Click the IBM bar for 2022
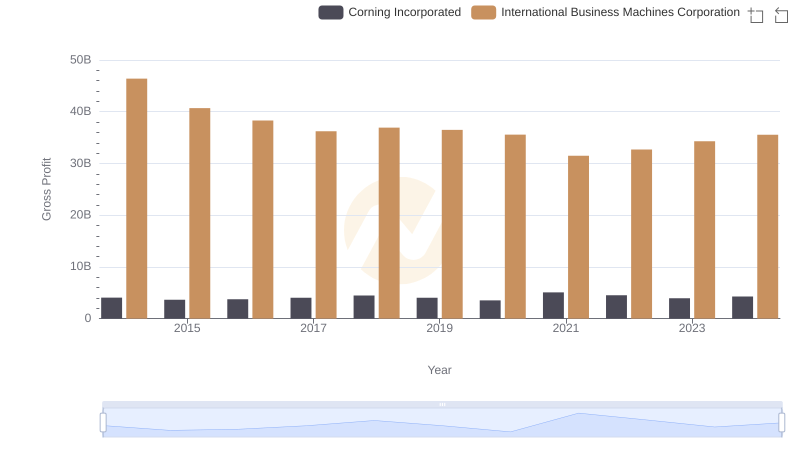The height and width of the screenshot is (461, 800). 642,234
